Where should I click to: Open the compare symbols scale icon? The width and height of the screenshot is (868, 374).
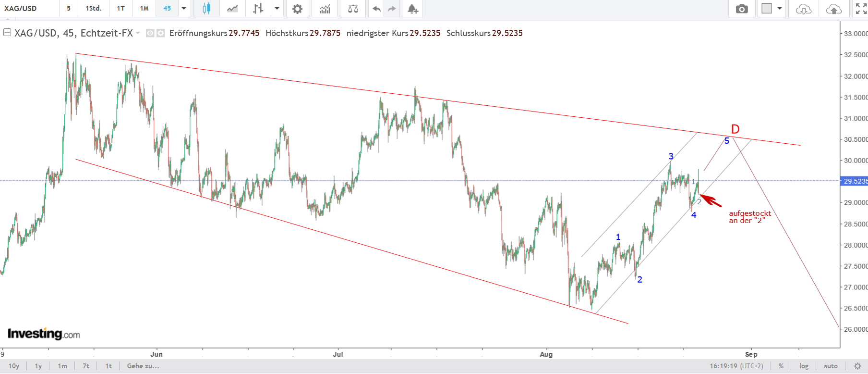[353, 9]
